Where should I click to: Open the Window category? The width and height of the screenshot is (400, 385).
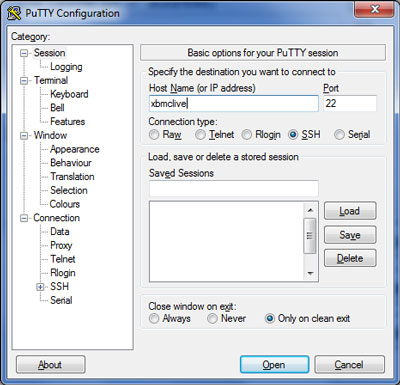[x=50, y=135]
